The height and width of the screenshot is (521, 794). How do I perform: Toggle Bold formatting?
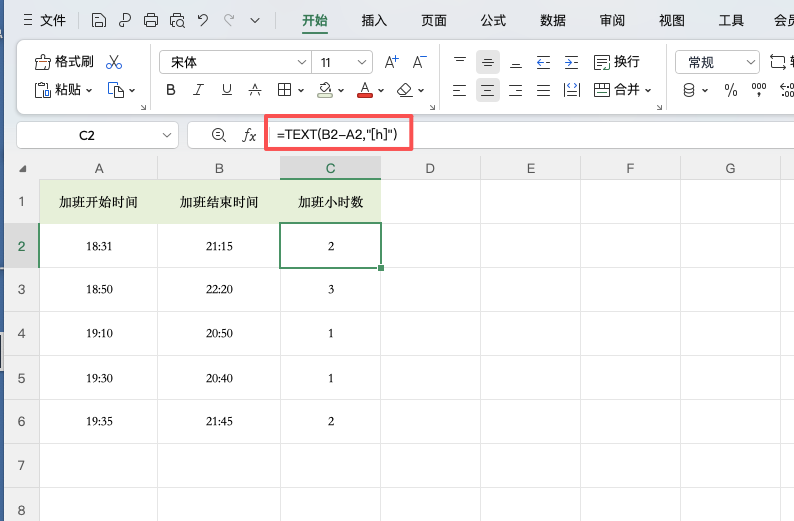[170, 90]
